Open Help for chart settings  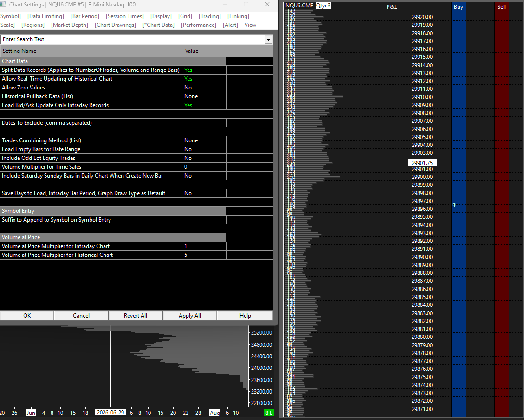[x=245, y=316]
